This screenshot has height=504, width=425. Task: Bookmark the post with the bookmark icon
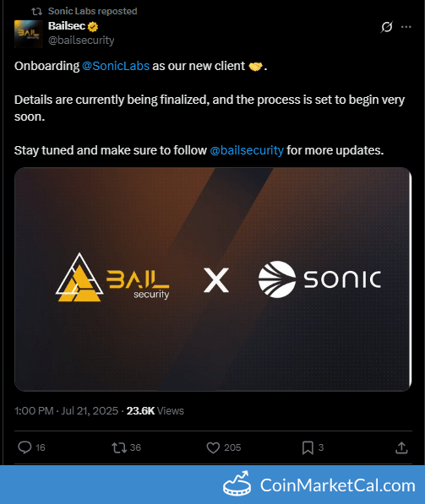[308, 447]
